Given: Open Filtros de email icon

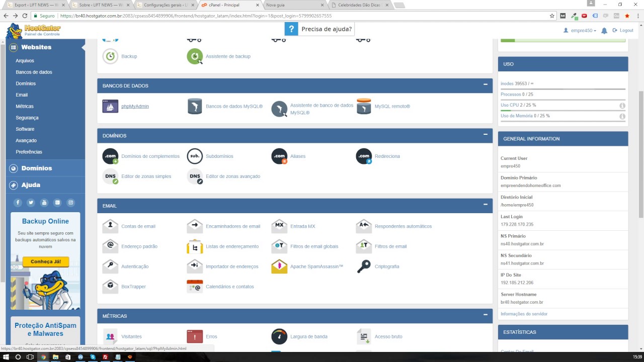Looking at the screenshot, I should tap(364, 246).
